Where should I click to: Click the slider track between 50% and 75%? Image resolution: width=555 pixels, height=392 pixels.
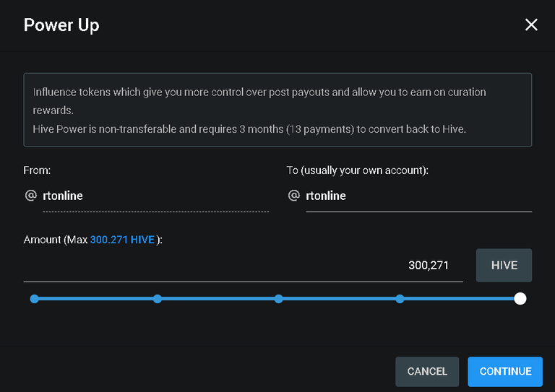point(339,299)
